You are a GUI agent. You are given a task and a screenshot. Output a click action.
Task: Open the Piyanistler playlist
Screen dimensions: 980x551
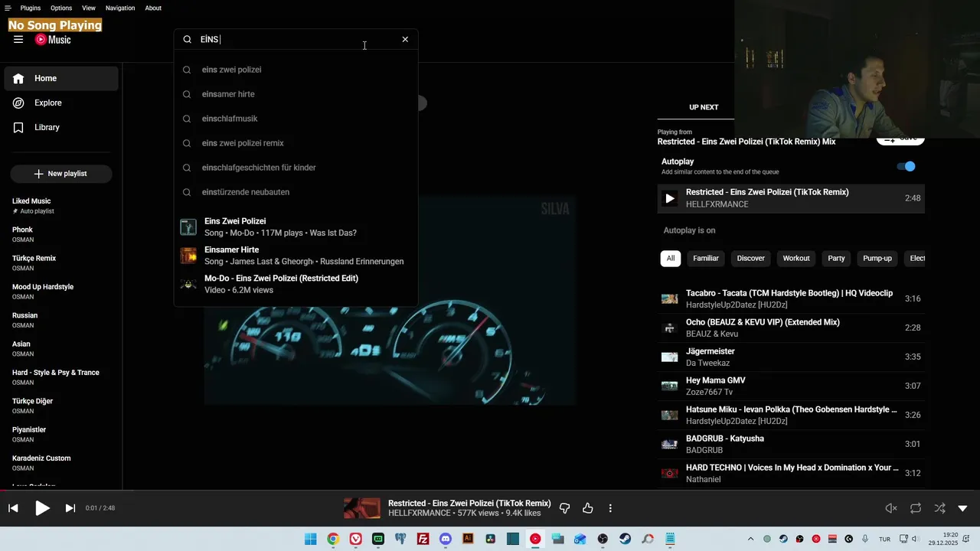[x=61, y=435]
